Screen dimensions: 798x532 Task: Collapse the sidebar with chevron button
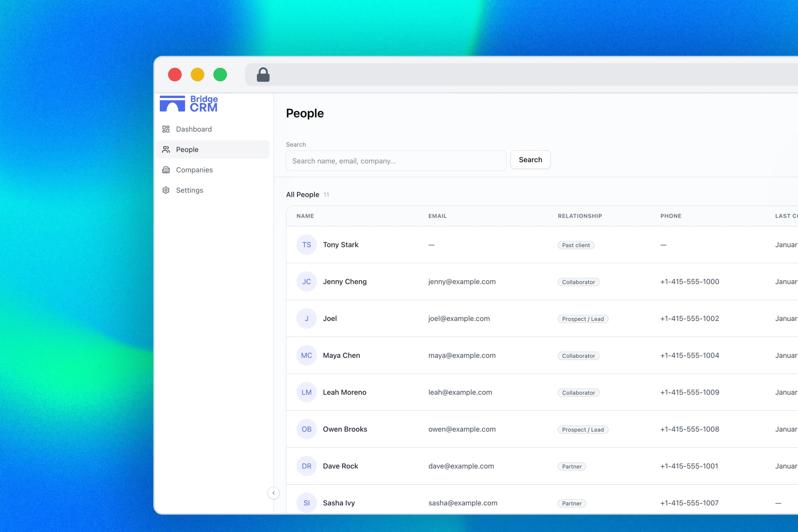(x=273, y=493)
